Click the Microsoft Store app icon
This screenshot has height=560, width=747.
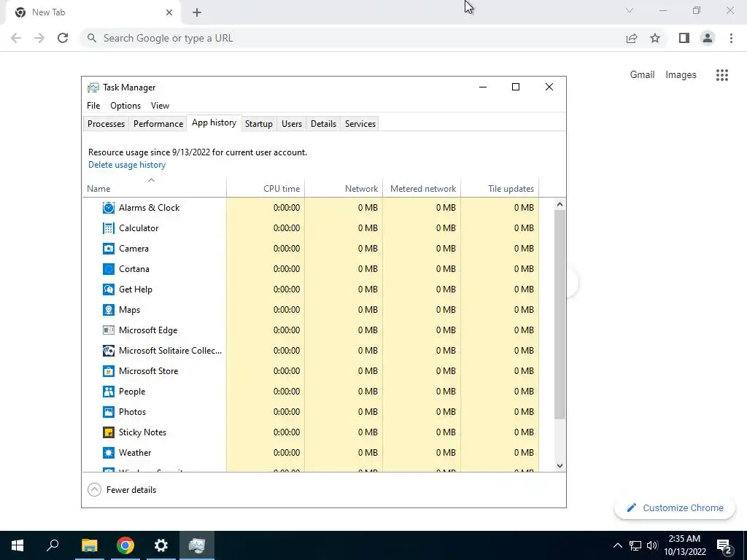[109, 371]
